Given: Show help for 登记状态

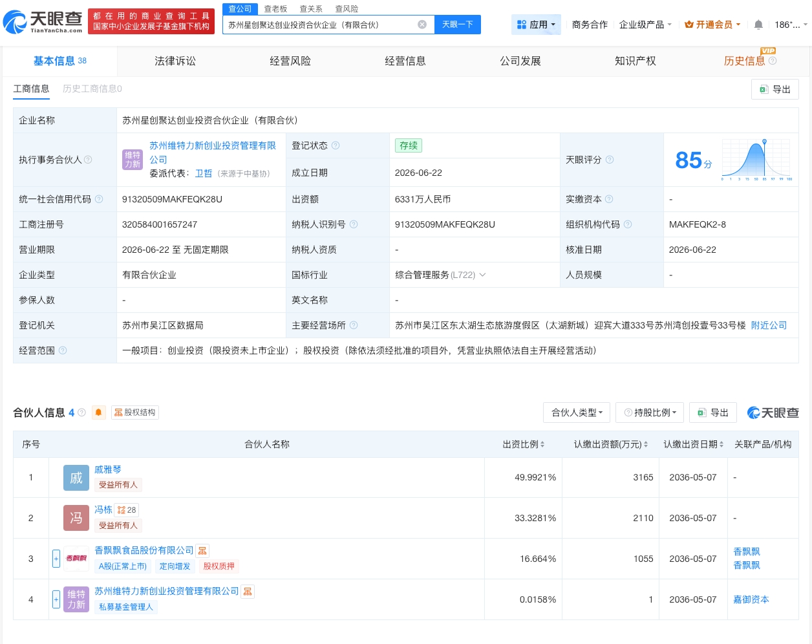Looking at the screenshot, I should (336, 145).
